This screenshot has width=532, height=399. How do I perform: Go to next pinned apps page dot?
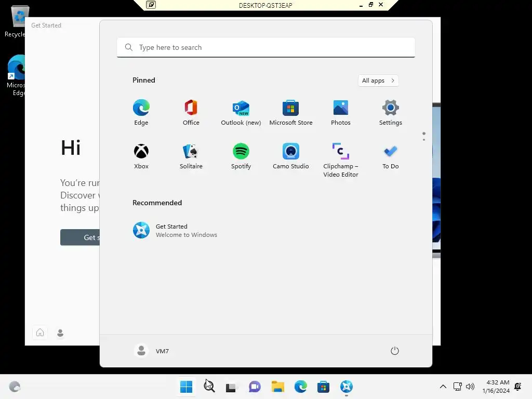pos(424,139)
